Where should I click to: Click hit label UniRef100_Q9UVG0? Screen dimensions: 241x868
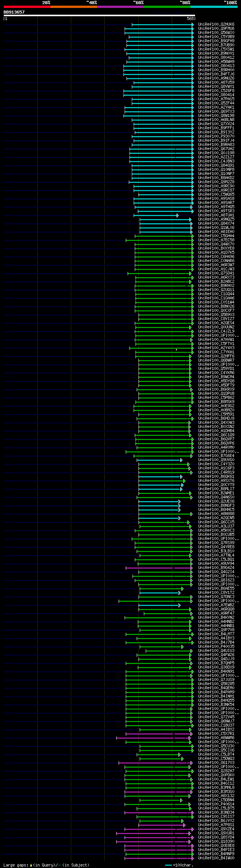click(x=216, y=460)
